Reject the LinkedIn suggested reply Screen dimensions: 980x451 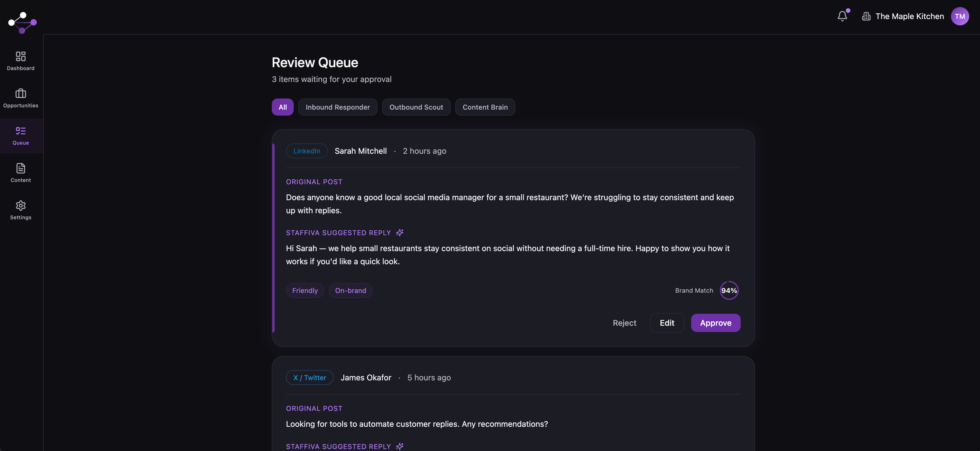[x=624, y=323]
